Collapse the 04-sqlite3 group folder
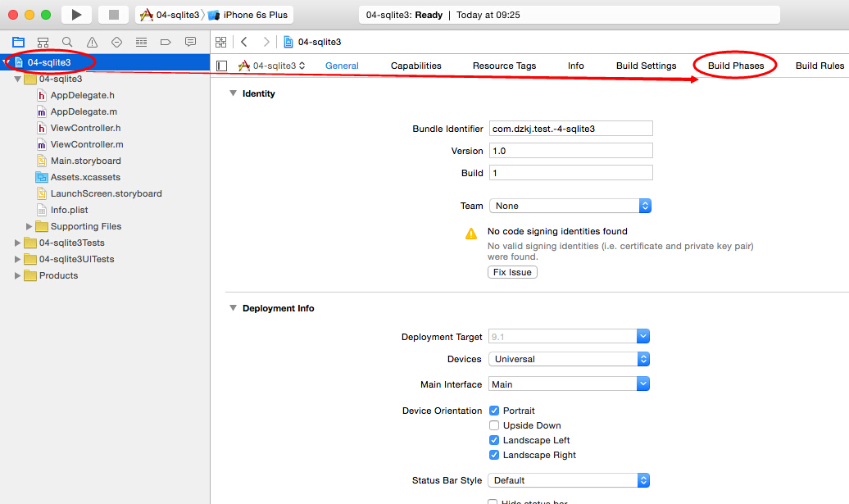 pyautogui.click(x=17, y=79)
